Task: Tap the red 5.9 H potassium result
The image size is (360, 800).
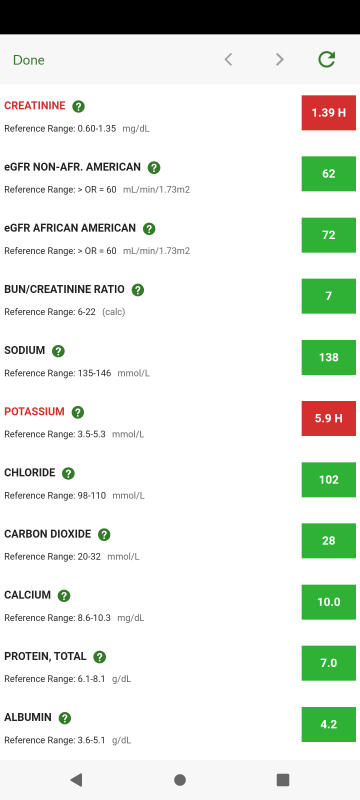Action: point(328,418)
